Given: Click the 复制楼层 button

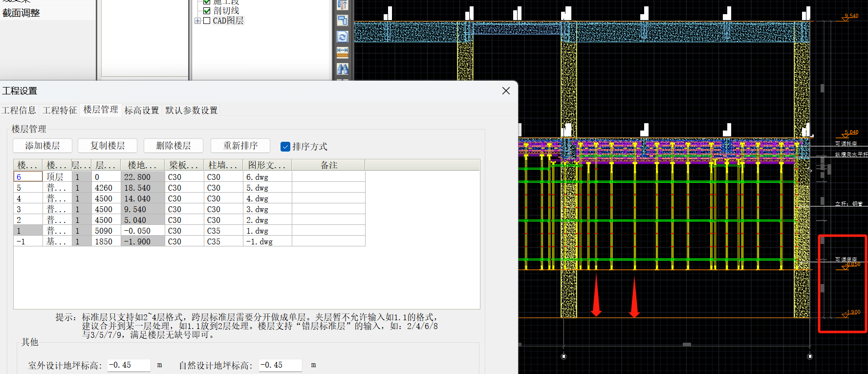Looking at the screenshot, I should (x=108, y=146).
